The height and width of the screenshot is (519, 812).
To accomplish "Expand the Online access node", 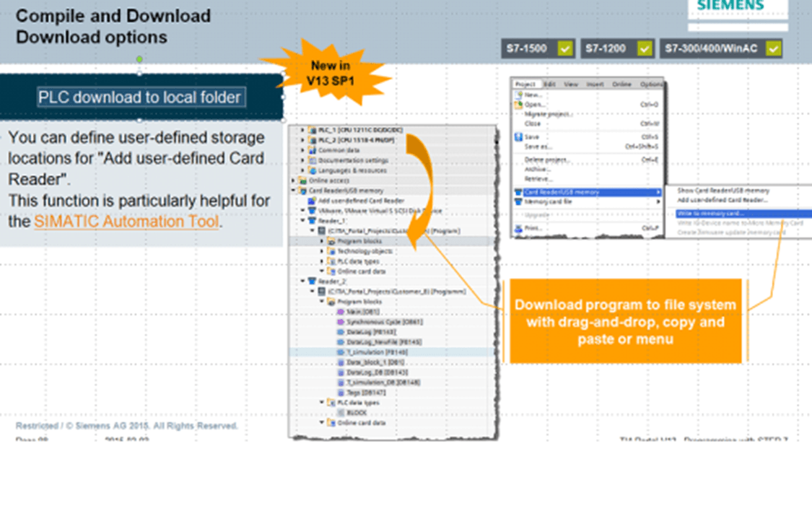I will coord(294,180).
